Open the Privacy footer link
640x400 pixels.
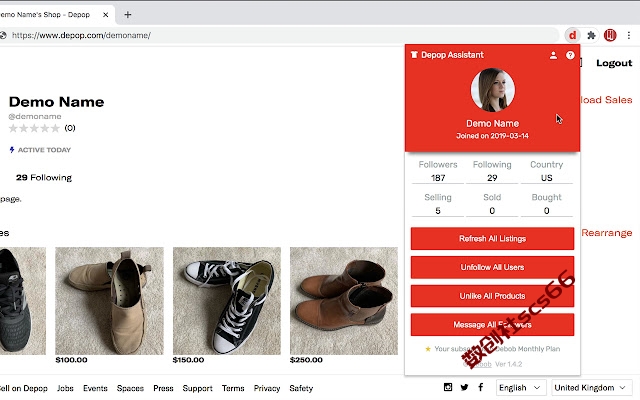tap(267, 388)
